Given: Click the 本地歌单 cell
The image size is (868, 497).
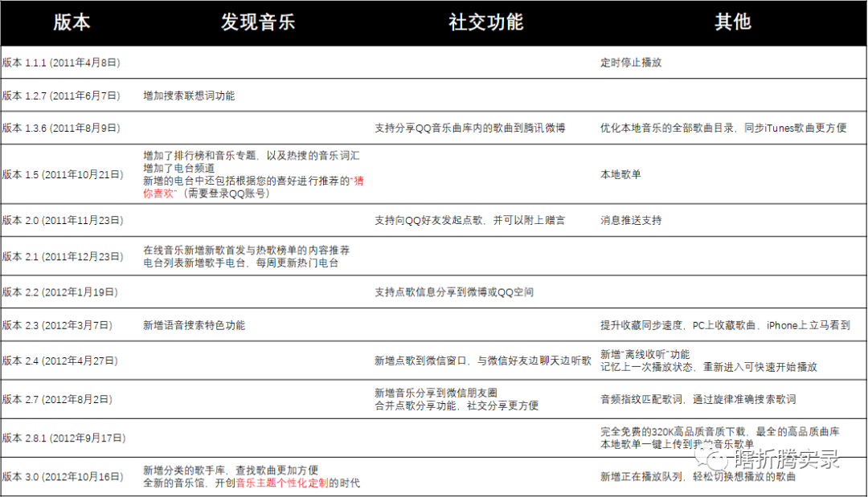Looking at the screenshot, I should pyautogui.click(x=619, y=173).
